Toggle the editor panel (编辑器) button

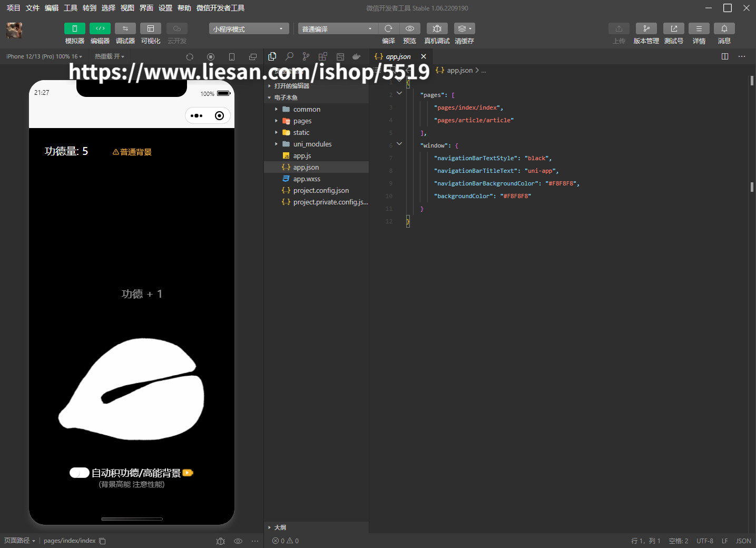tap(100, 28)
